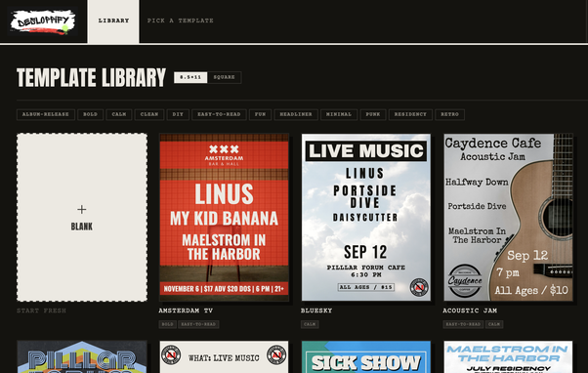Screen dimensions: 588x373
Task: Filter templates by Residency tag
Action: (410, 114)
